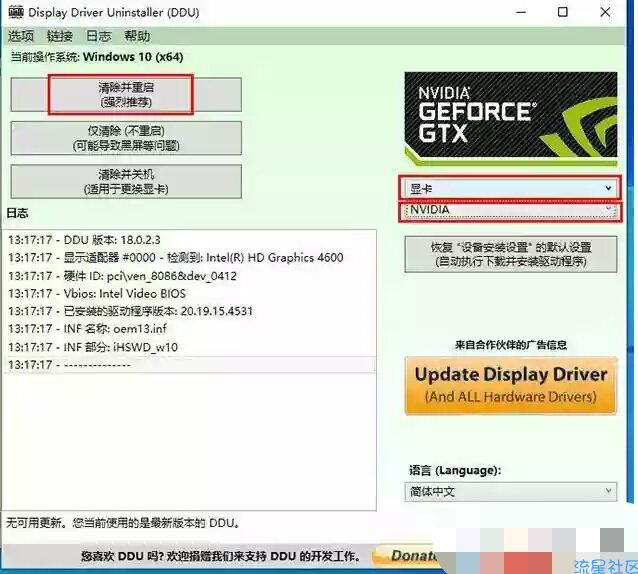Select log line INF 部分: iHSWD_w10
This screenshot has height=574, width=638.
pyautogui.click(x=189, y=347)
